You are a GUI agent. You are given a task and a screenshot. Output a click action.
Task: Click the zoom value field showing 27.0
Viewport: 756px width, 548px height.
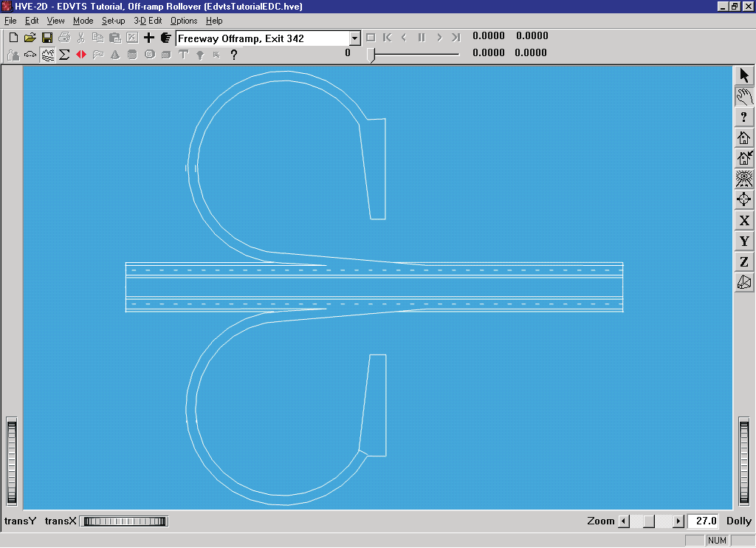704,521
